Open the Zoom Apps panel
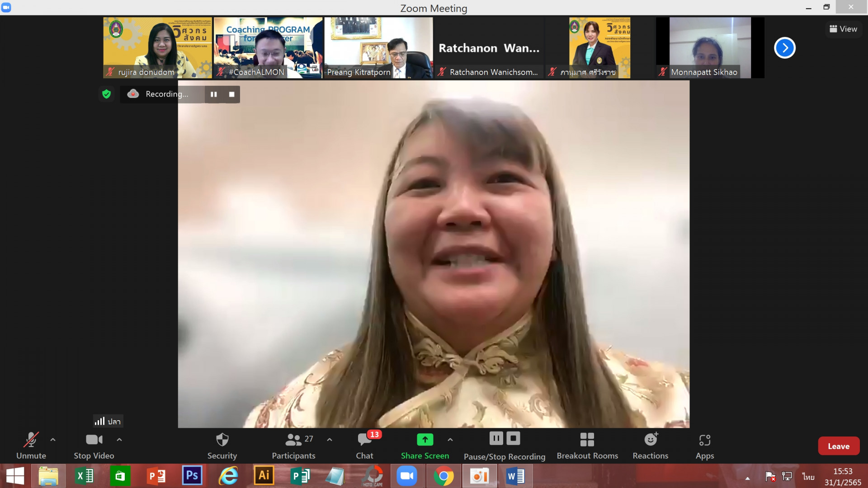Image resolution: width=868 pixels, height=488 pixels. pos(705,446)
